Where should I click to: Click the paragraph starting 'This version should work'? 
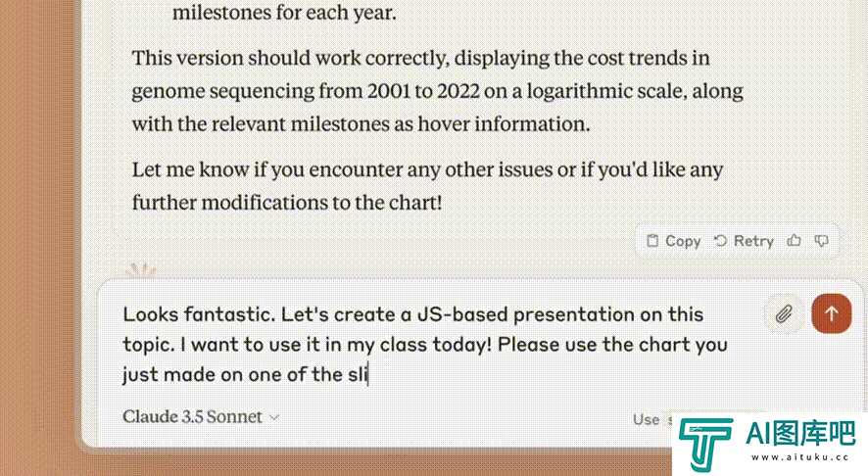coord(437,91)
